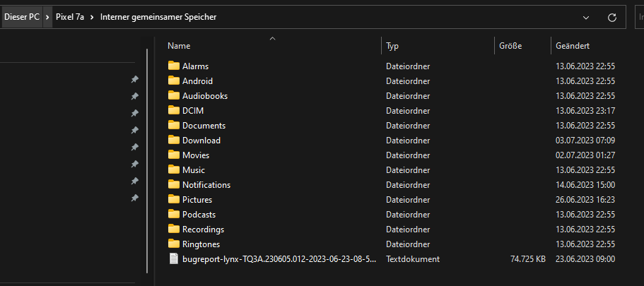Select the Download folder icon

[174, 140]
